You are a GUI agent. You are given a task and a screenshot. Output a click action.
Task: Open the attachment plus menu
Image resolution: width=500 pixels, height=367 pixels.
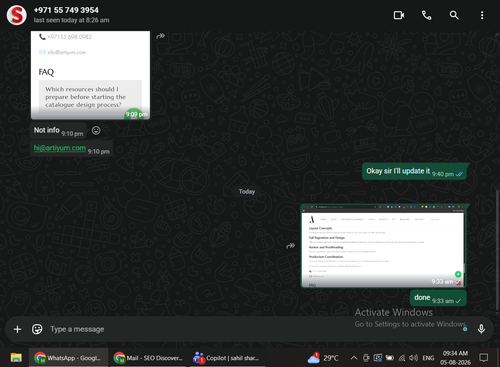[17, 329]
